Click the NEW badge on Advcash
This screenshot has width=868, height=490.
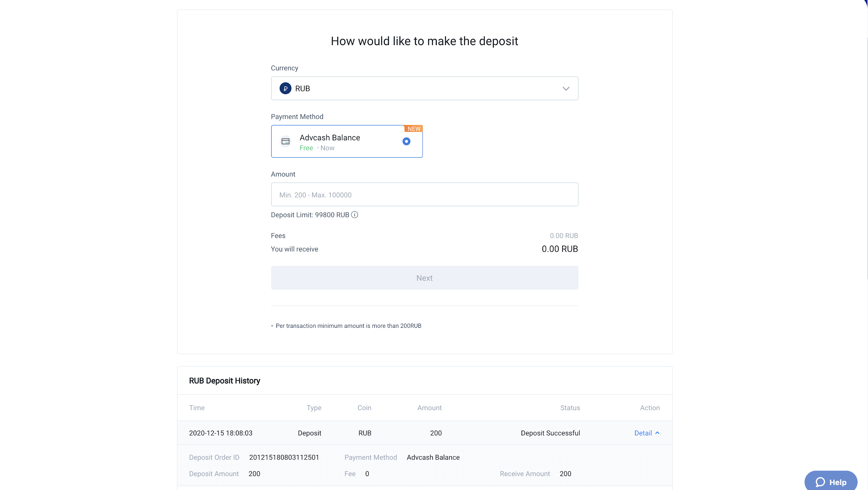(414, 129)
